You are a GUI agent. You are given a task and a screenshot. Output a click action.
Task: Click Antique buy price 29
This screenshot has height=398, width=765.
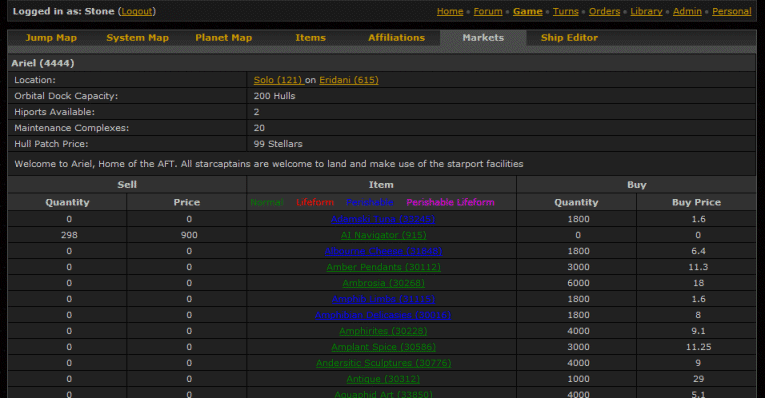coord(698,379)
